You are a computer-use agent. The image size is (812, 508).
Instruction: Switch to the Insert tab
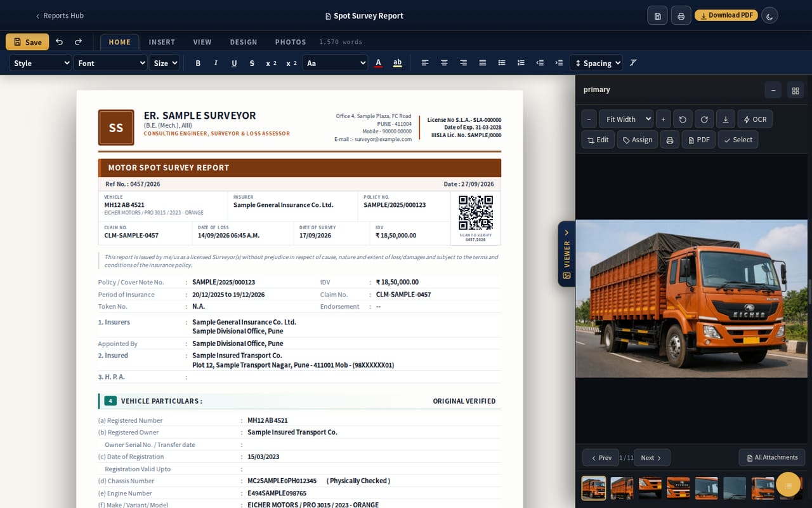click(162, 42)
